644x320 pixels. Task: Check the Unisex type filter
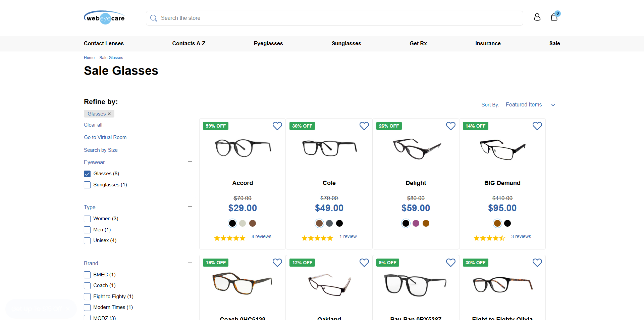pyautogui.click(x=87, y=240)
